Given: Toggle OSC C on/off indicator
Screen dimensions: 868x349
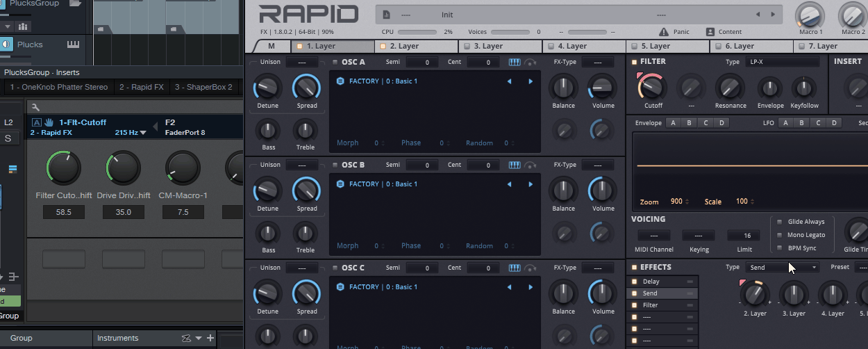Looking at the screenshot, I should (x=335, y=268).
